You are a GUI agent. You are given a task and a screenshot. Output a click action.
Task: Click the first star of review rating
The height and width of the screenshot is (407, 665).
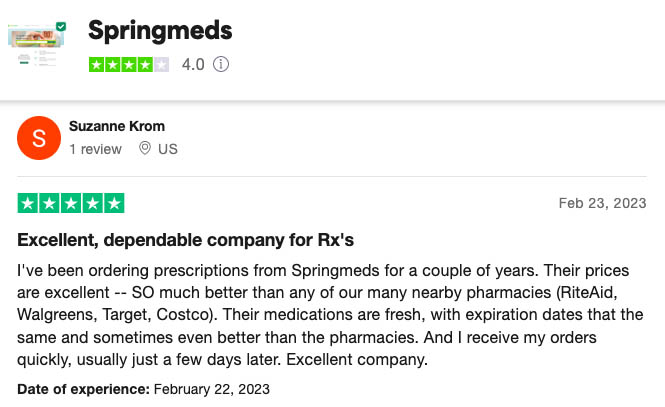tap(28, 203)
